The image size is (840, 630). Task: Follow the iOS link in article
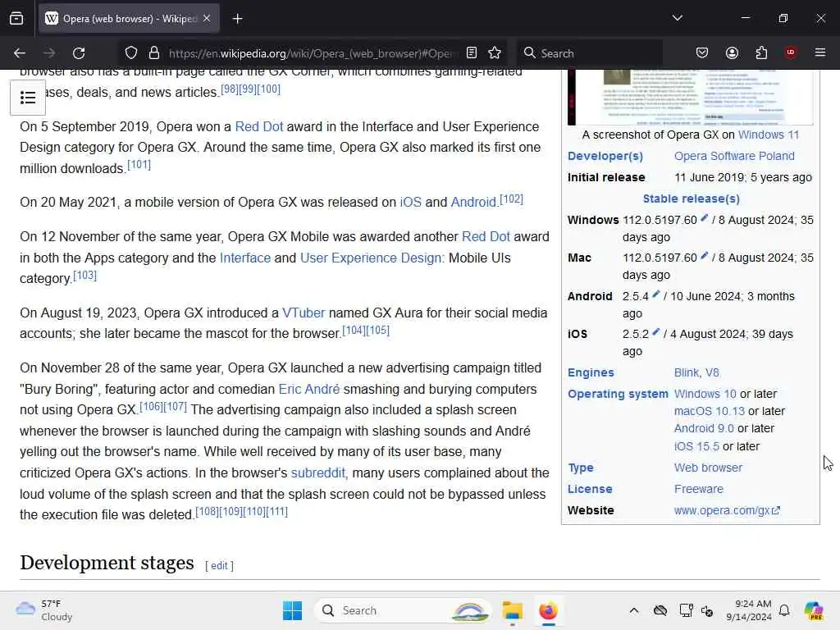click(410, 202)
